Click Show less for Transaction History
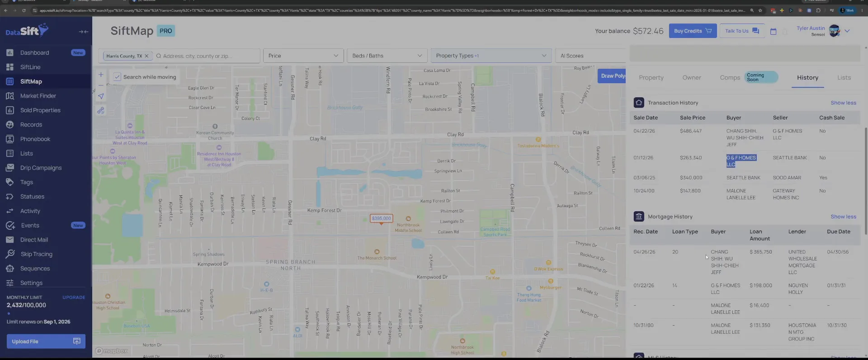 (x=843, y=103)
